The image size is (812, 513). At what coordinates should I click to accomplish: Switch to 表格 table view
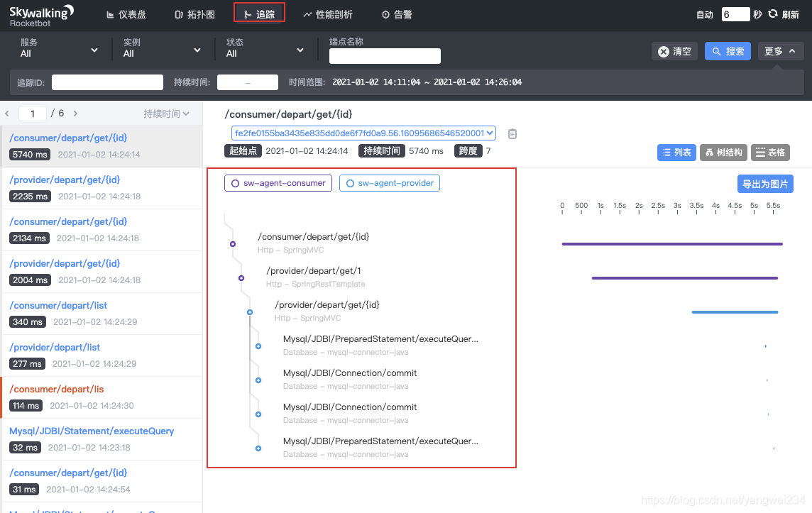point(771,152)
